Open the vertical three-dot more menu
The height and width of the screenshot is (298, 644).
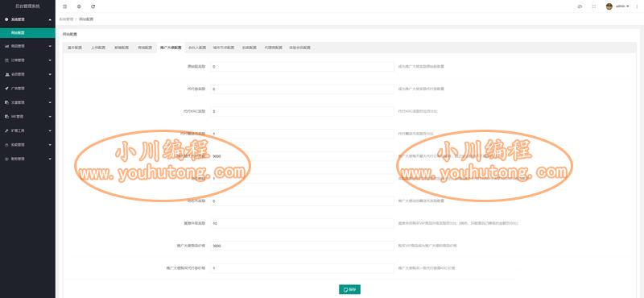pyautogui.click(x=637, y=6)
